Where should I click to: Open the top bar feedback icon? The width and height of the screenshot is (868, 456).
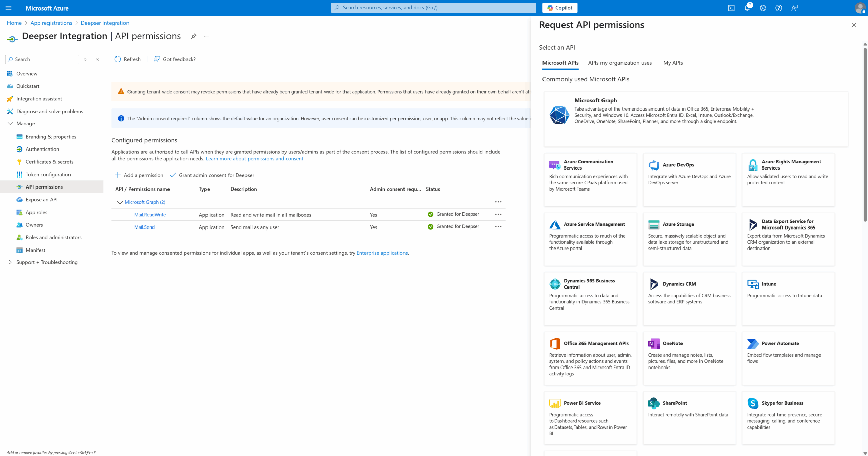pos(794,8)
